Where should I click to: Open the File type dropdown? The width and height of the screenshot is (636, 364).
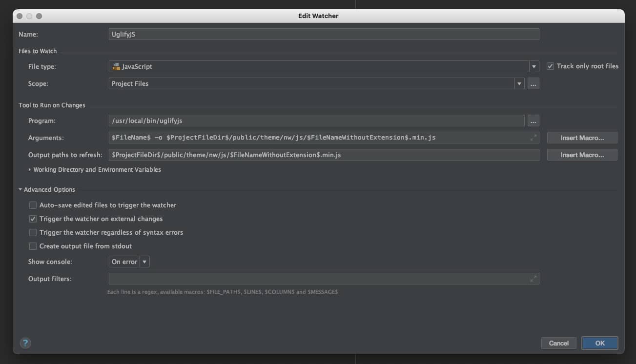coord(534,66)
